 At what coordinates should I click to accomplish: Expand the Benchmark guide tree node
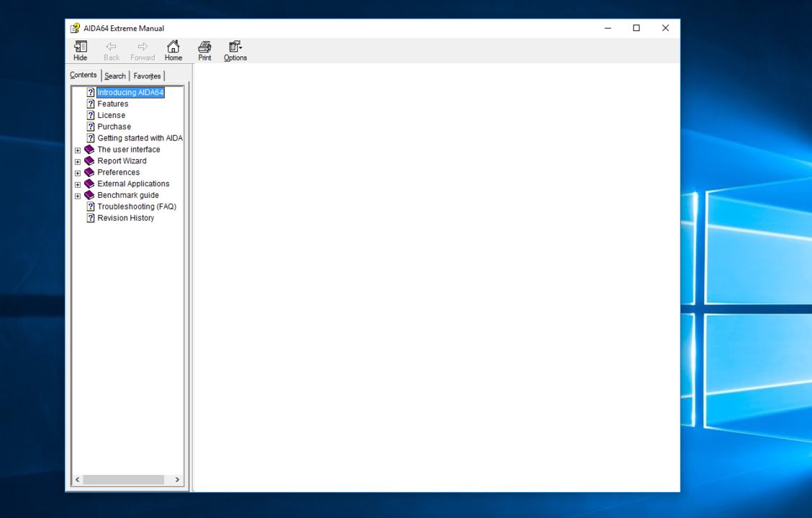78,196
